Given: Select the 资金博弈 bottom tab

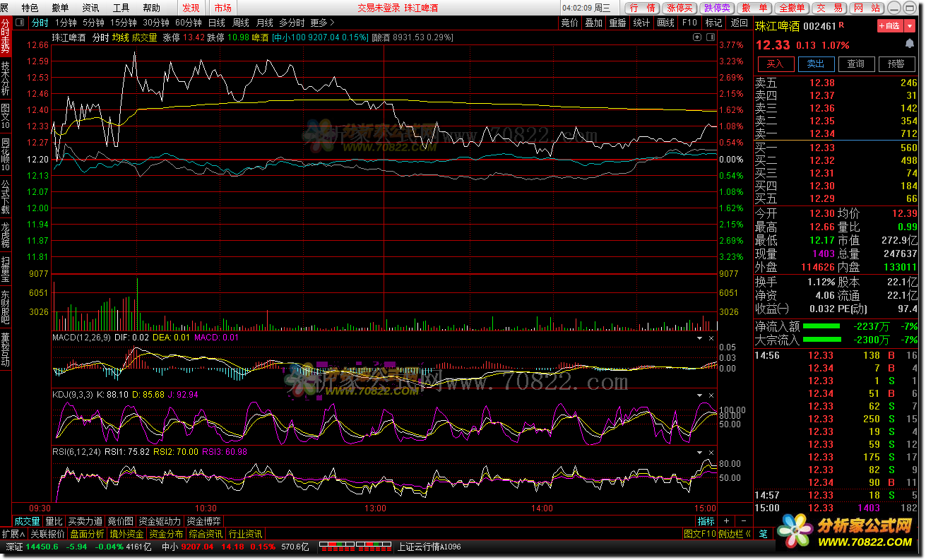Looking at the screenshot, I should click(203, 521).
